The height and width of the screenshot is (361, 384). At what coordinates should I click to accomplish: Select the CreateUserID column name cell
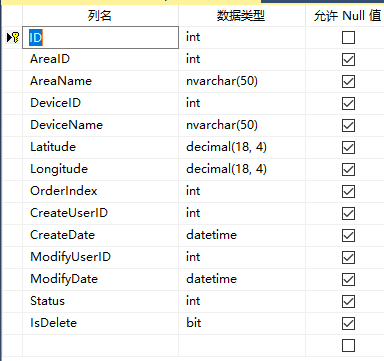(100, 213)
